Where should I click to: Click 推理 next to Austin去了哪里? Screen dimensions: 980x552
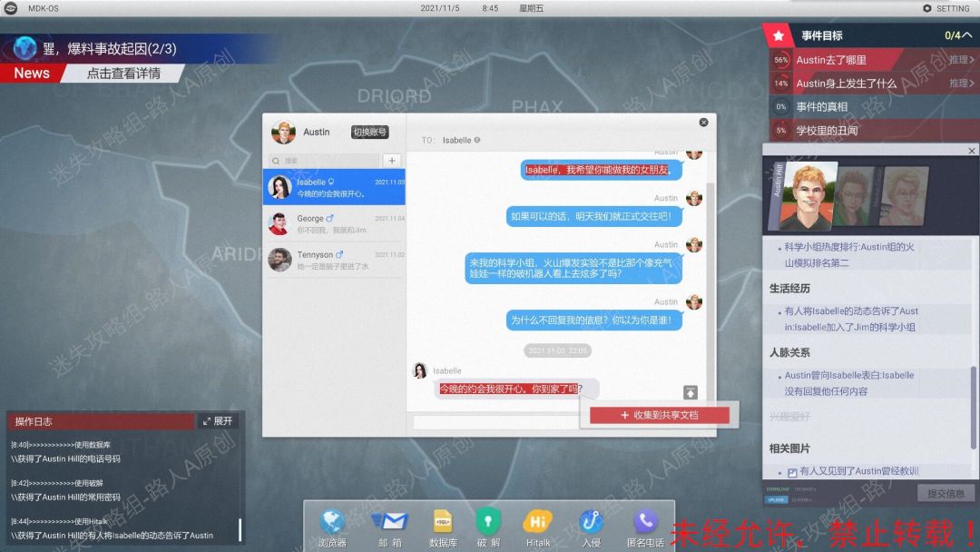click(x=961, y=59)
